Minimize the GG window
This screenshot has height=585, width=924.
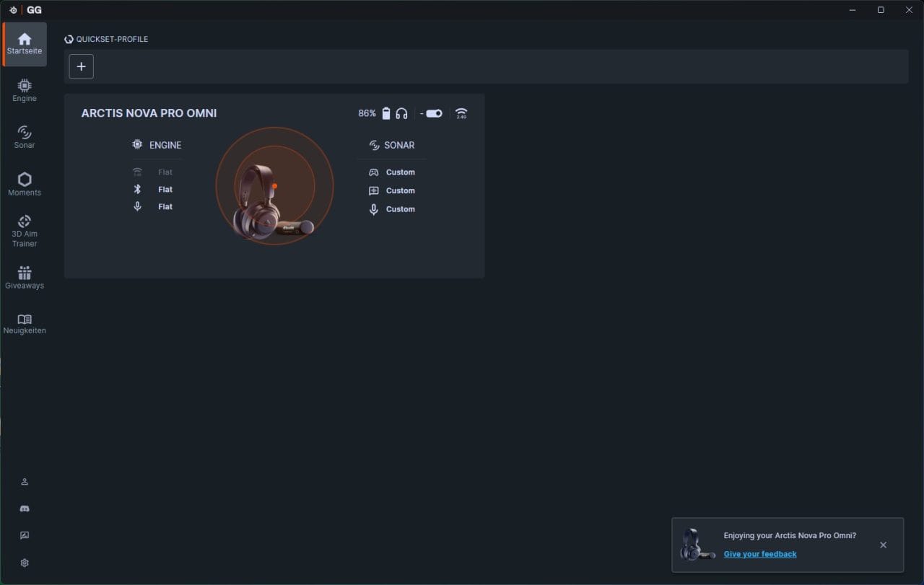853,9
